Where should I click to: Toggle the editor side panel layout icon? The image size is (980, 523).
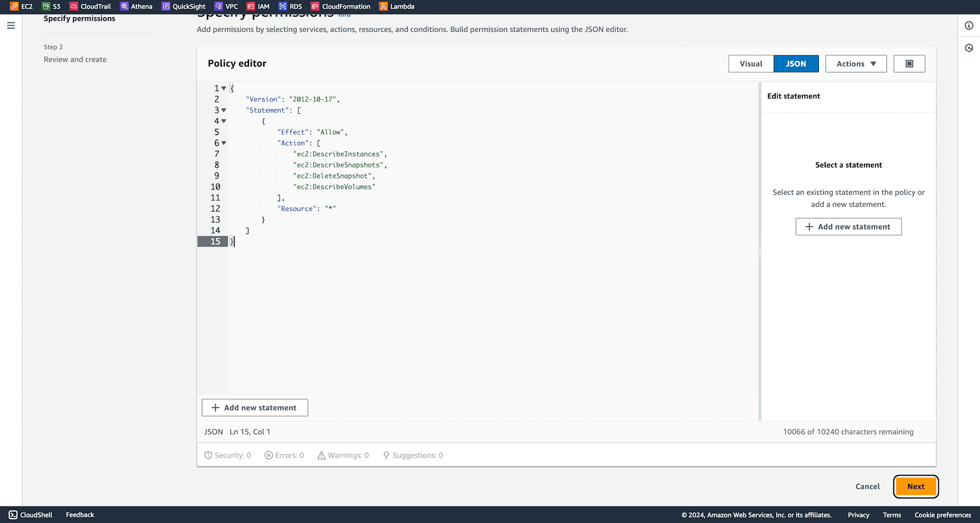(909, 64)
